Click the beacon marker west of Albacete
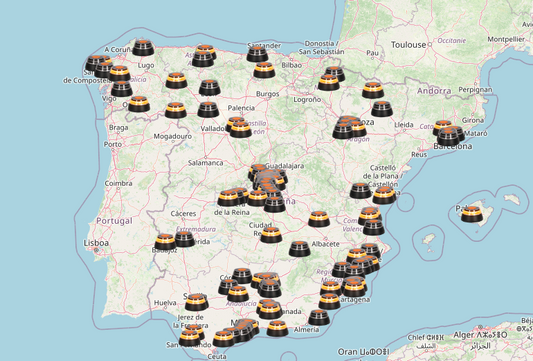The image size is (533, 361). pos(299,249)
